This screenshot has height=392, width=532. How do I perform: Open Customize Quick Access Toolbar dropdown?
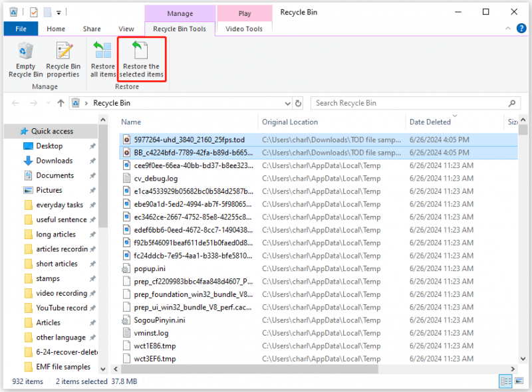59,13
